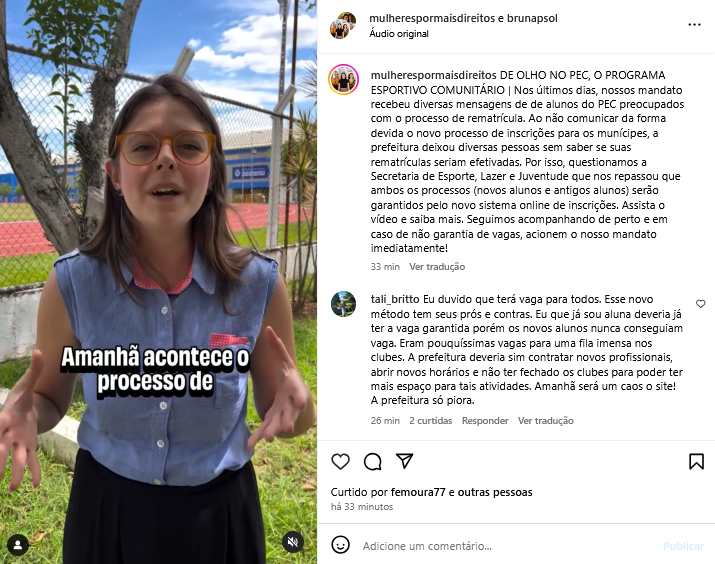Unmute the video with speaker icon
Image resolution: width=715 pixels, height=564 pixels.
[293, 542]
